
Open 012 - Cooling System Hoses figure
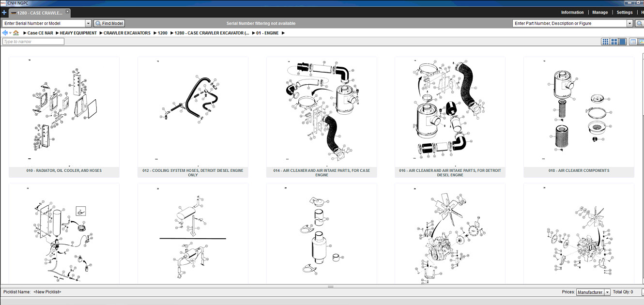click(x=193, y=112)
